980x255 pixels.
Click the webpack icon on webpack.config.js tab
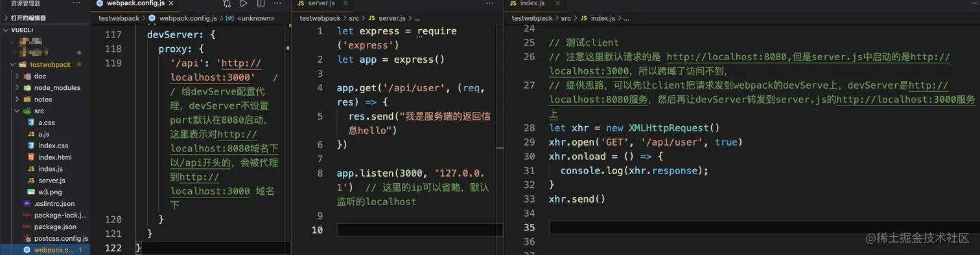(99, 3)
